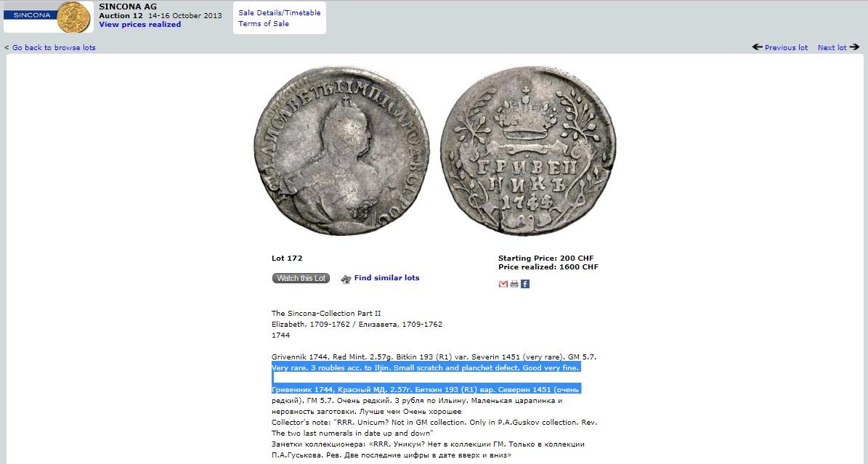Click the Sincona logo with gold coin
Screen dimensions: 868x464
[48, 17]
